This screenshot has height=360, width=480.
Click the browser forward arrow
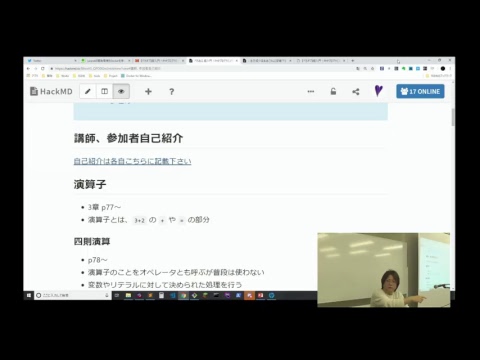[35, 68]
